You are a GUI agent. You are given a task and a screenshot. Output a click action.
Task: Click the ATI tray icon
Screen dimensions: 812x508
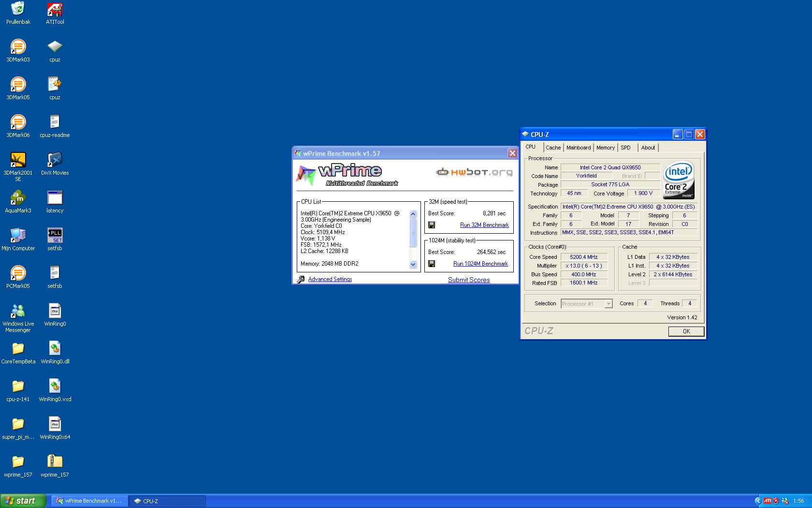[x=768, y=501]
